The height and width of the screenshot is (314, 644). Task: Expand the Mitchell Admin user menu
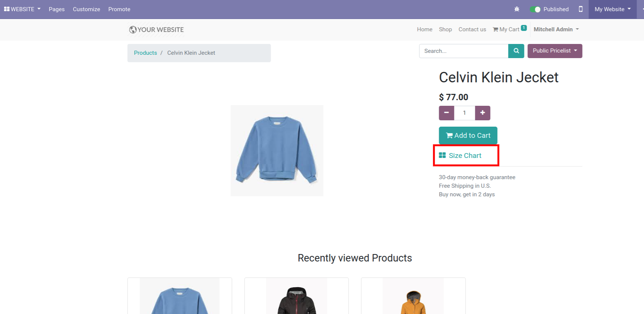click(556, 29)
